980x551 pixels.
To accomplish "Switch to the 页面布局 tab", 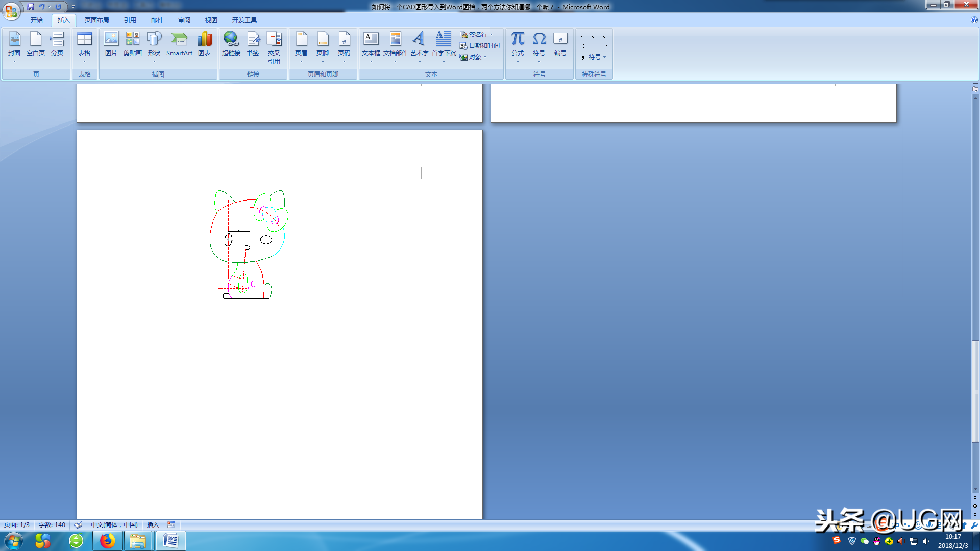I will 96,20.
